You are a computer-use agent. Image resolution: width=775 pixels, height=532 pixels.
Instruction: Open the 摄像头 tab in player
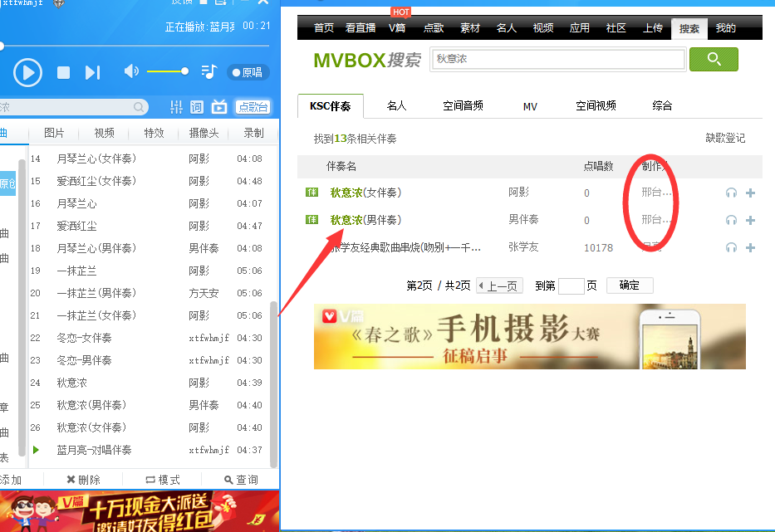[204, 134]
